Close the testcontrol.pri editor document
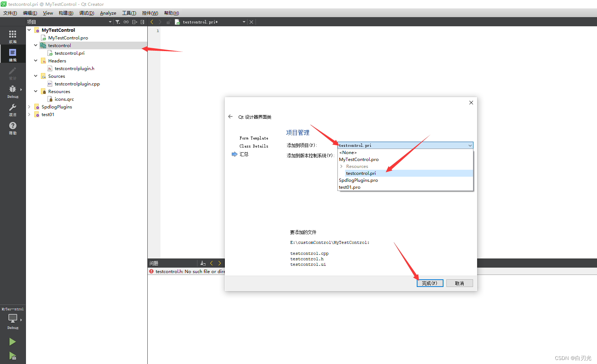Viewport: 597px width, 364px height. click(x=251, y=22)
